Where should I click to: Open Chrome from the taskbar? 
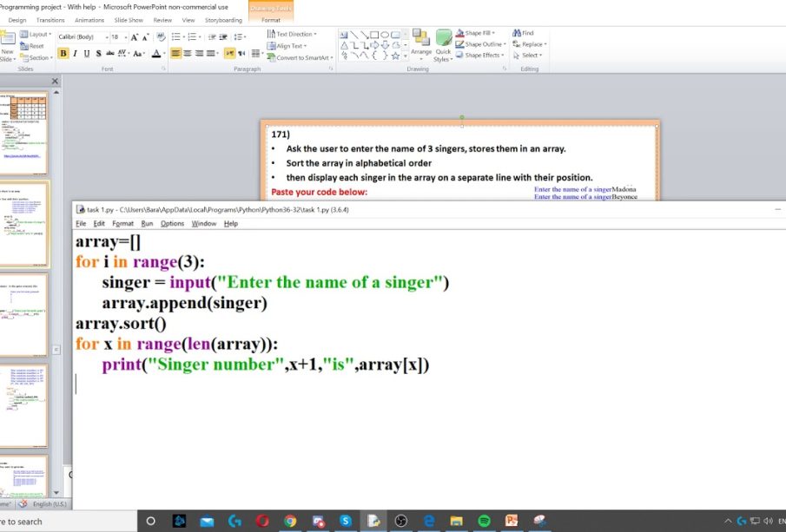pyautogui.click(x=290, y=521)
